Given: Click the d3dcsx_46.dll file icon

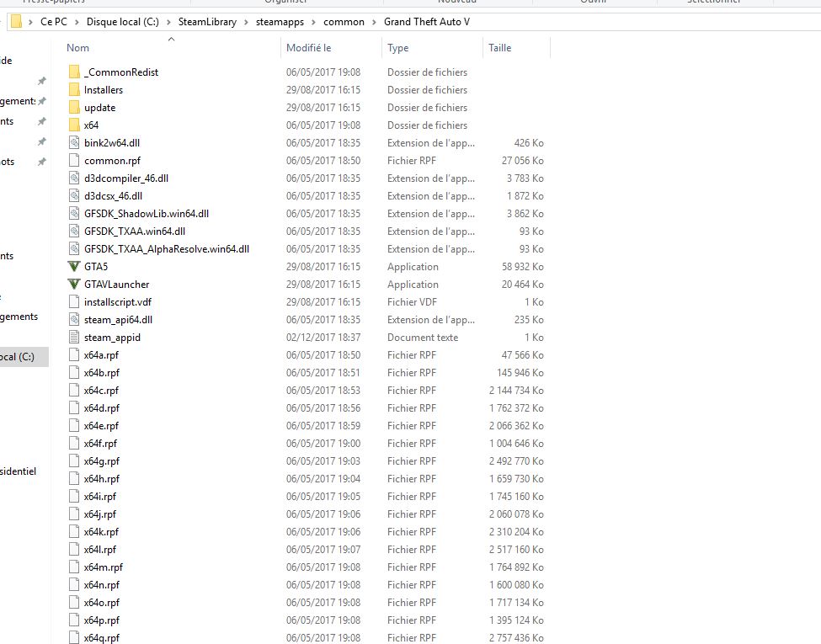Looking at the screenshot, I should (x=74, y=196).
